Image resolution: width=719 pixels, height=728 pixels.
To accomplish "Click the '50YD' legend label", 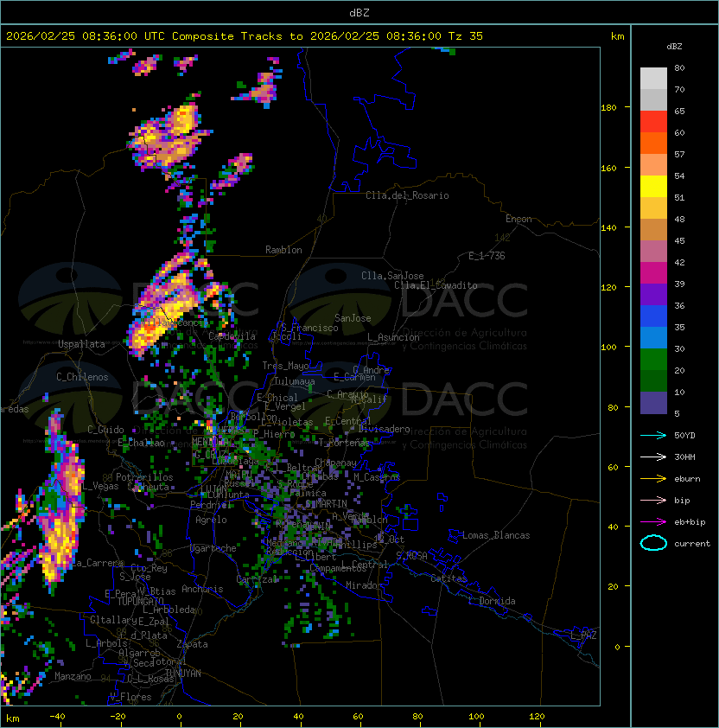I will coord(684,436).
